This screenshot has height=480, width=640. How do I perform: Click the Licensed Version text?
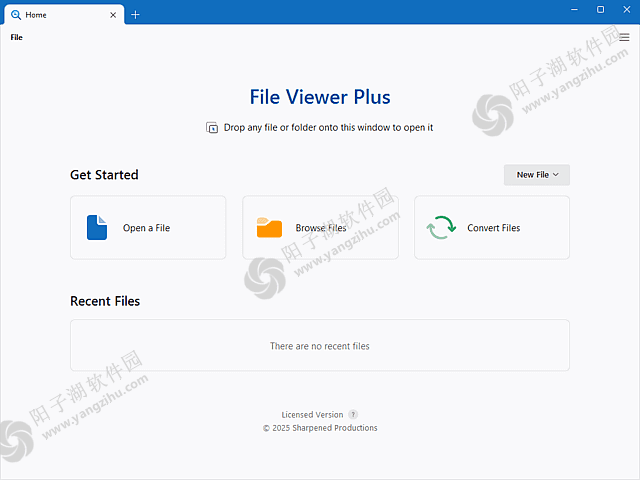click(312, 415)
